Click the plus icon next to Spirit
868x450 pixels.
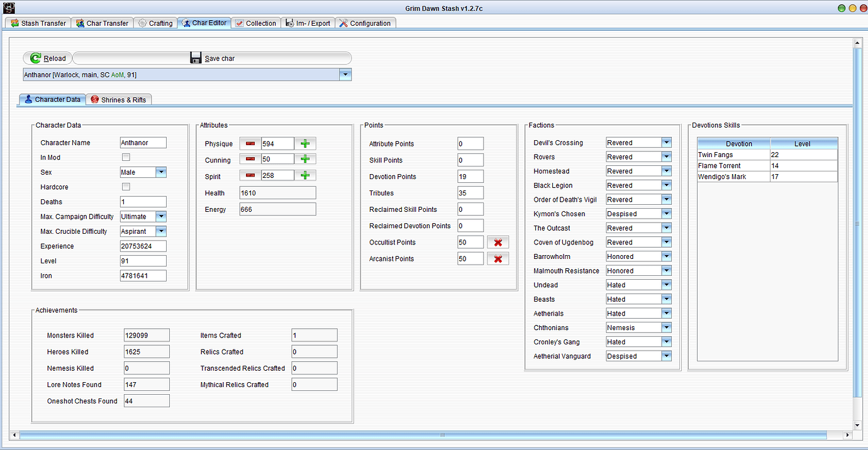[x=305, y=175]
